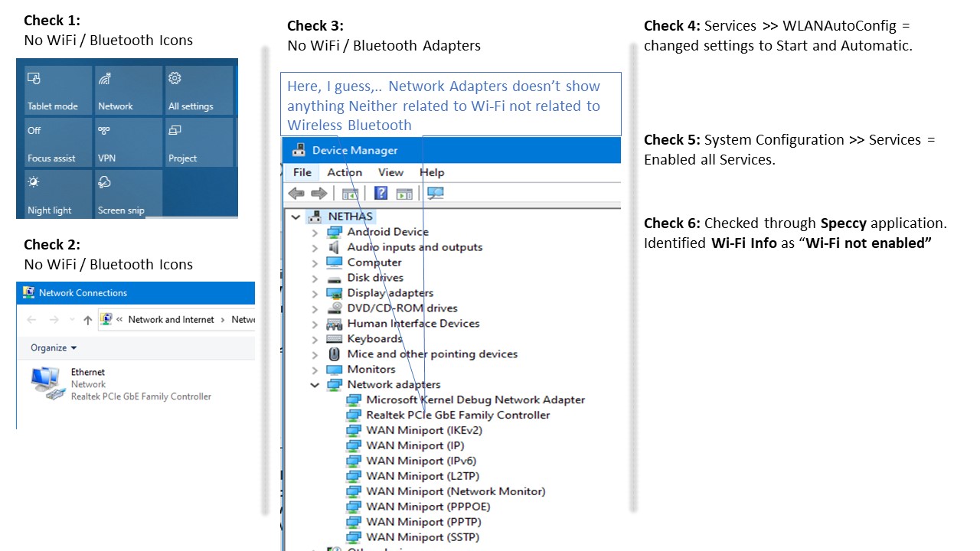
Task: Click the Disk drives category icon
Action: pyautogui.click(x=335, y=278)
